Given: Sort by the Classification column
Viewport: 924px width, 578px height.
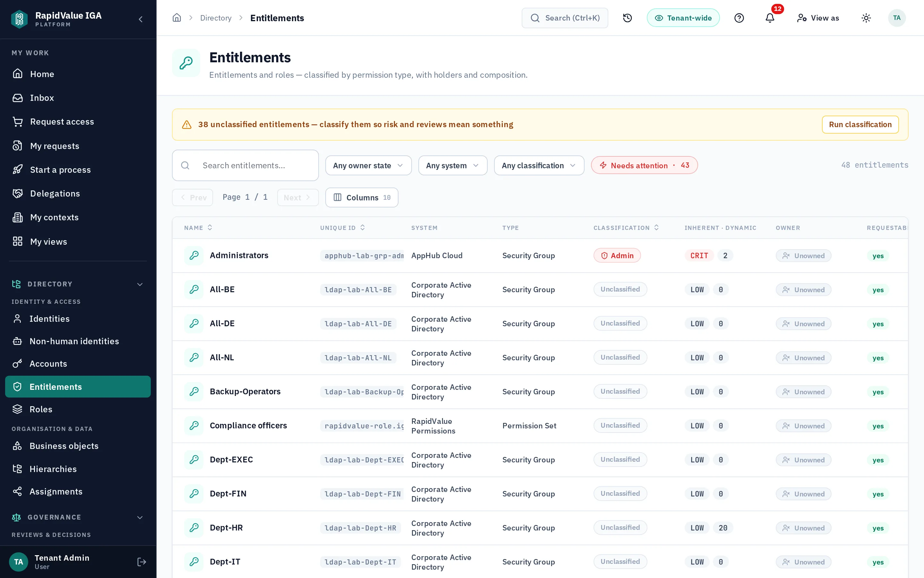Looking at the screenshot, I should (x=626, y=228).
